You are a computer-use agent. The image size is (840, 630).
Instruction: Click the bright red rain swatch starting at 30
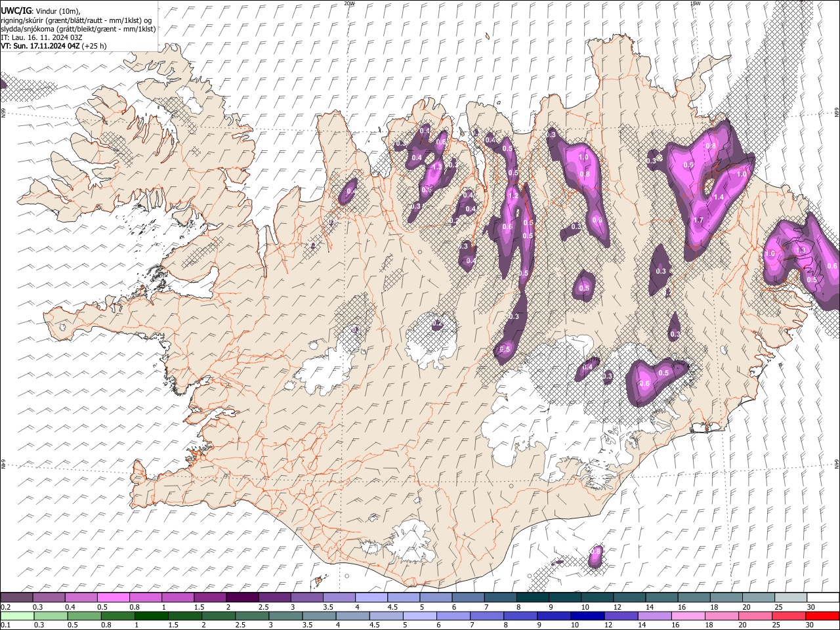tap(822, 616)
